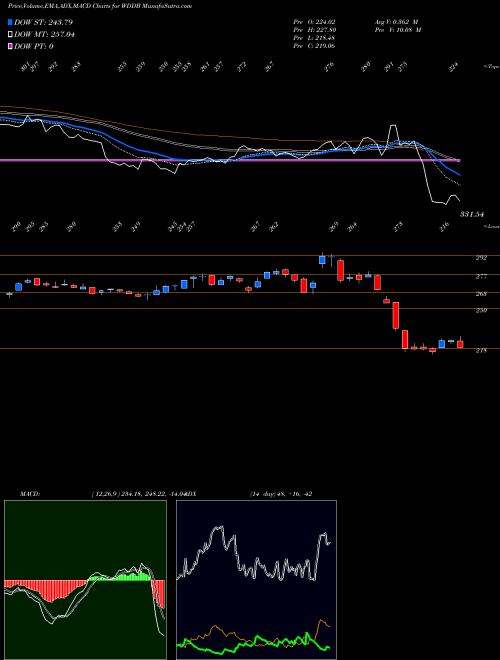Click the 'Pre H: 227.80' value

[x=314, y=30]
